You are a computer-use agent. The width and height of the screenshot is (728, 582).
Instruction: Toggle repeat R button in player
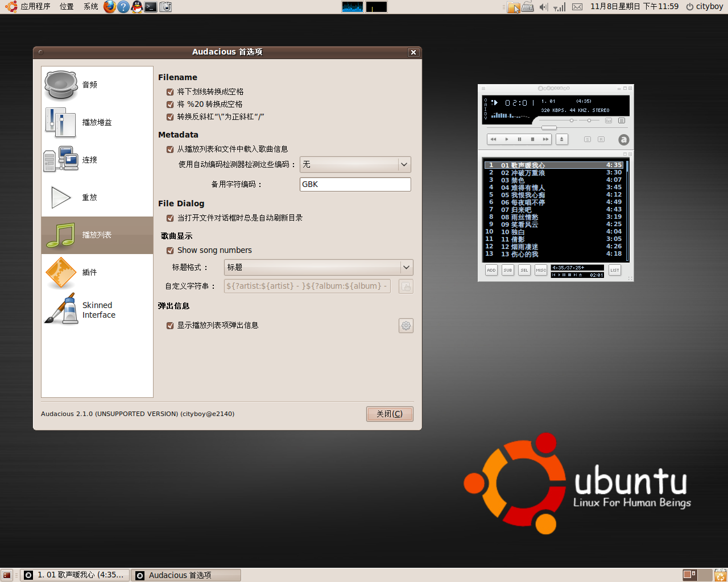point(601,139)
